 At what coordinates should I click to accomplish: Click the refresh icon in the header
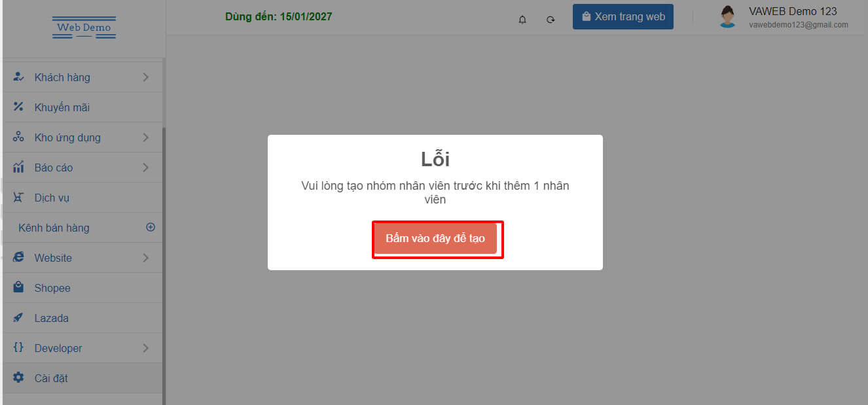pyautogui.click(x=551, y=20)
